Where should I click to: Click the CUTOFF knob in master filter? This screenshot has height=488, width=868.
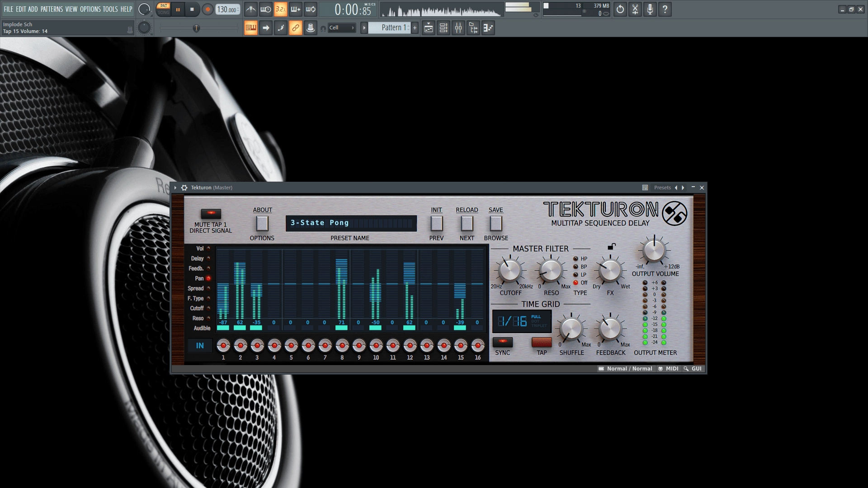(x=510, y=271)
